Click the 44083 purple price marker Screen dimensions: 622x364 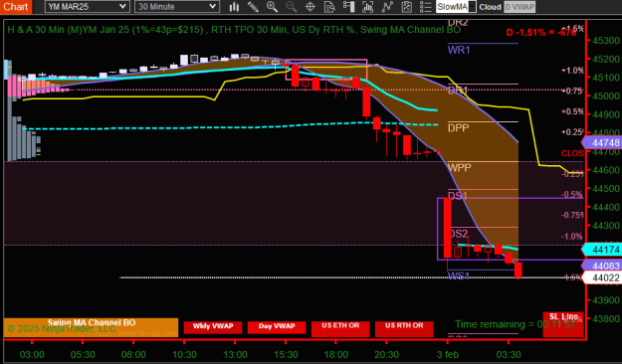(602, 266)
